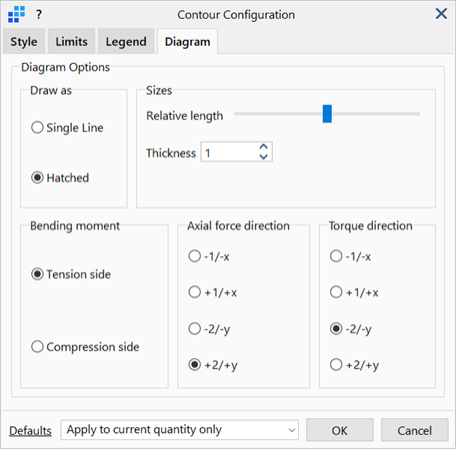
Task: Click the blue grid application icon
Action: pyautogui.click(x=17, y=15)
